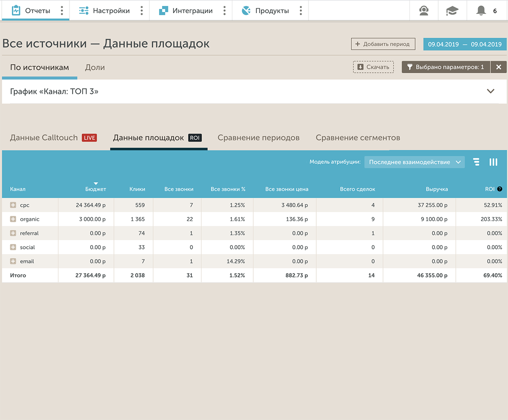Click the Добавить период button
The width and height of the screenshot is (508, 420).
383,44
